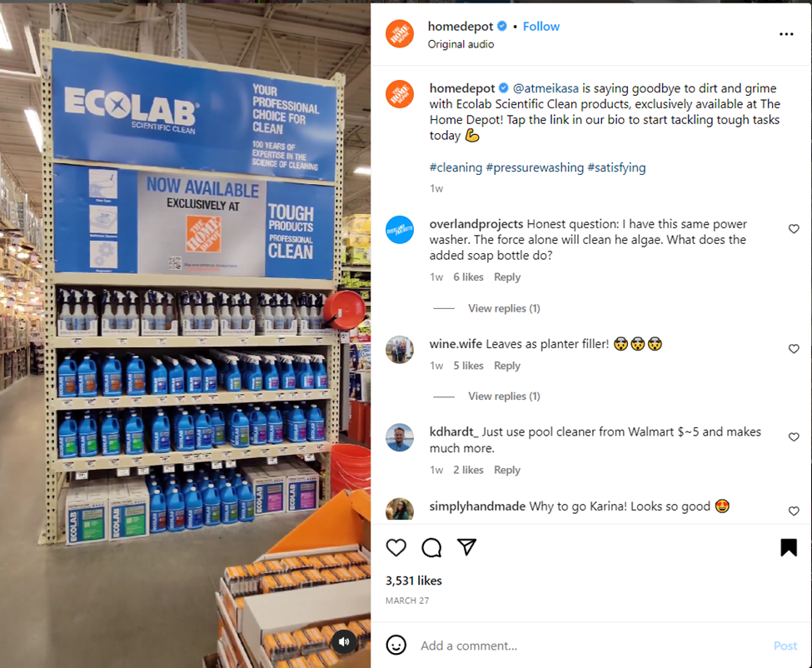Share post using the paper plane icon
Screen dimensions: 812x668
coord(466,547)
